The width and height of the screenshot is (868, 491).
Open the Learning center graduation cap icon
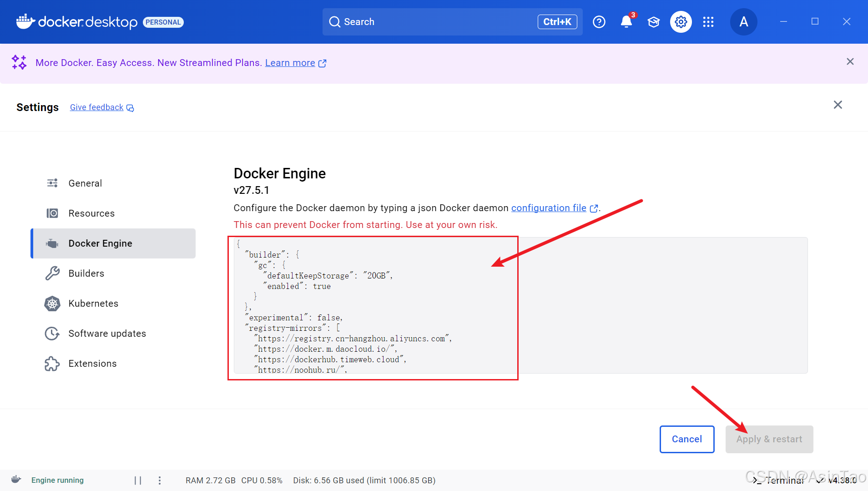pos(654,22)
